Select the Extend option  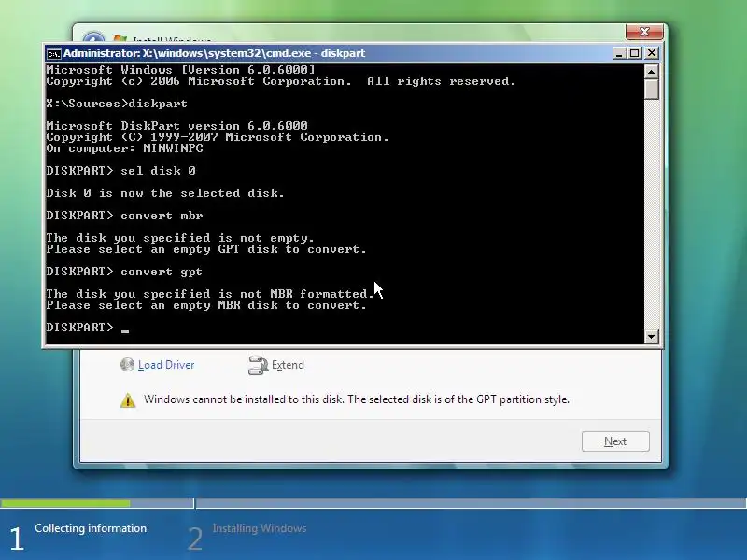coord(288,365)
